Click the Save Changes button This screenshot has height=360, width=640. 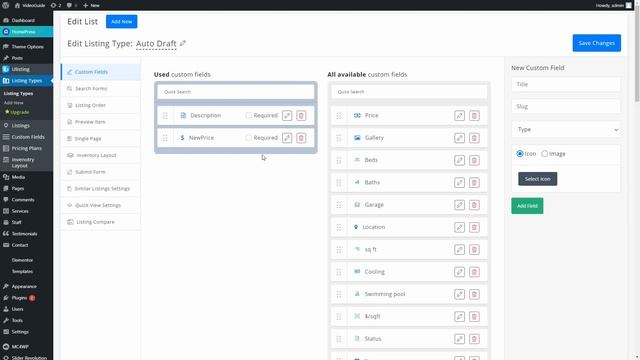(596, 43)
